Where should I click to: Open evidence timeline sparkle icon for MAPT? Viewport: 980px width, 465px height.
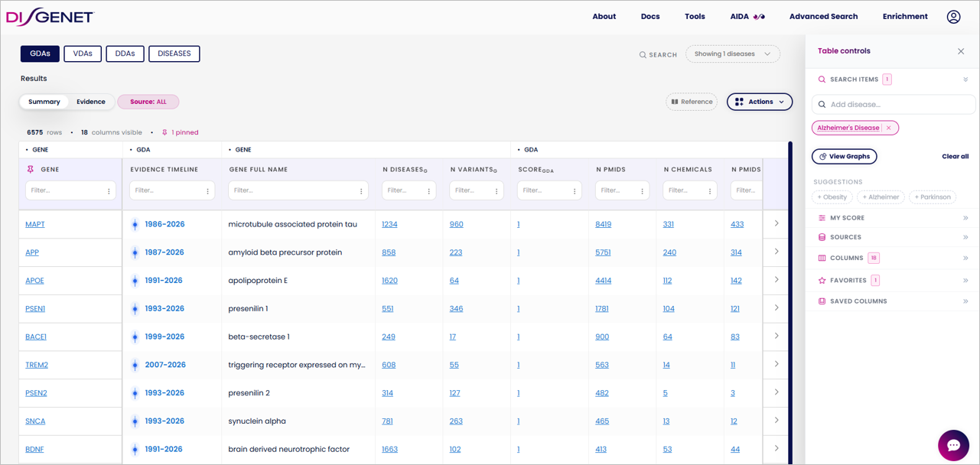pos(135,225)
